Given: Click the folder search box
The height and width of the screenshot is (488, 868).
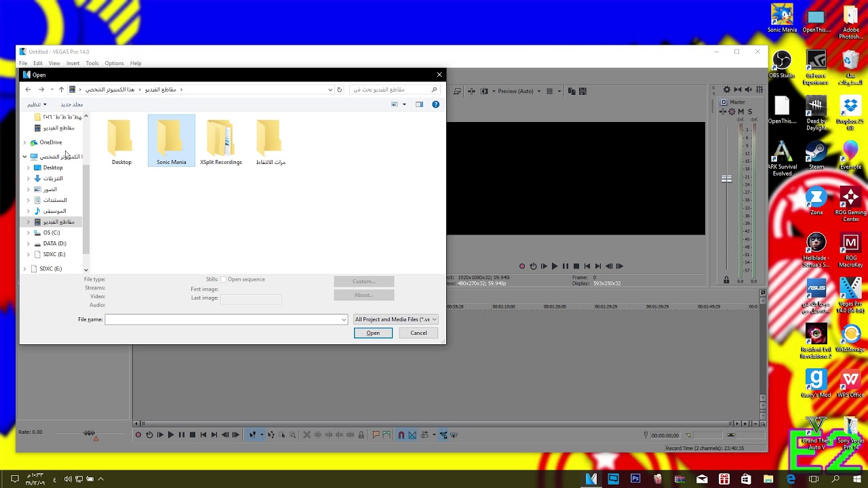Looking at the screenshot, I should click(x=396, y=89).
